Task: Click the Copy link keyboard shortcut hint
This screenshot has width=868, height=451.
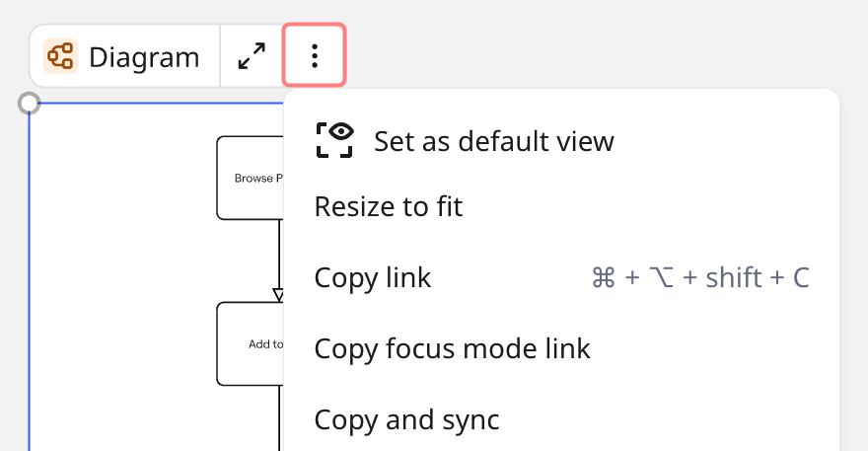Action: click(699, 278)
